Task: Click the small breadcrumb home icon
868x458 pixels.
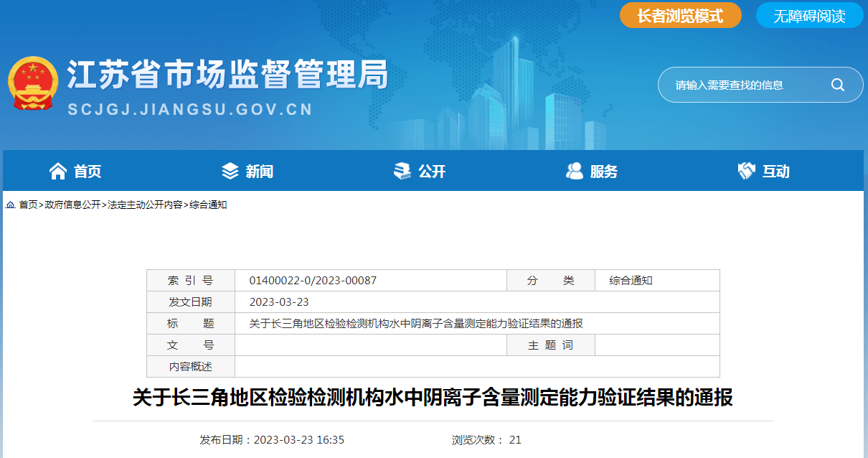Action: (11, 205)
